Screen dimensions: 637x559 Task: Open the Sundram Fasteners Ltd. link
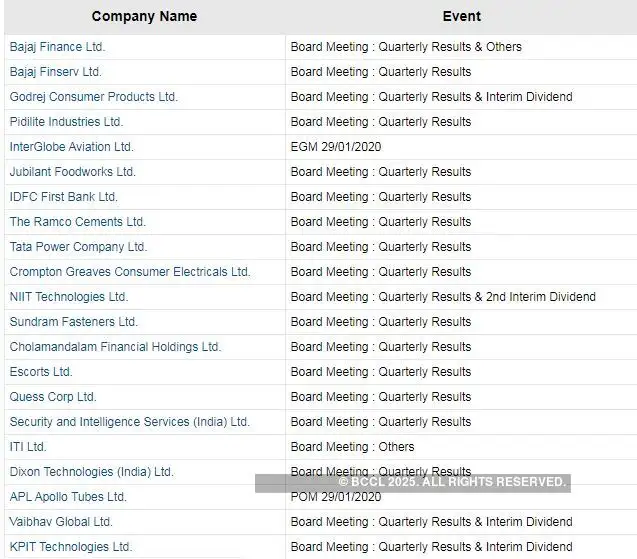pos(74,322)
